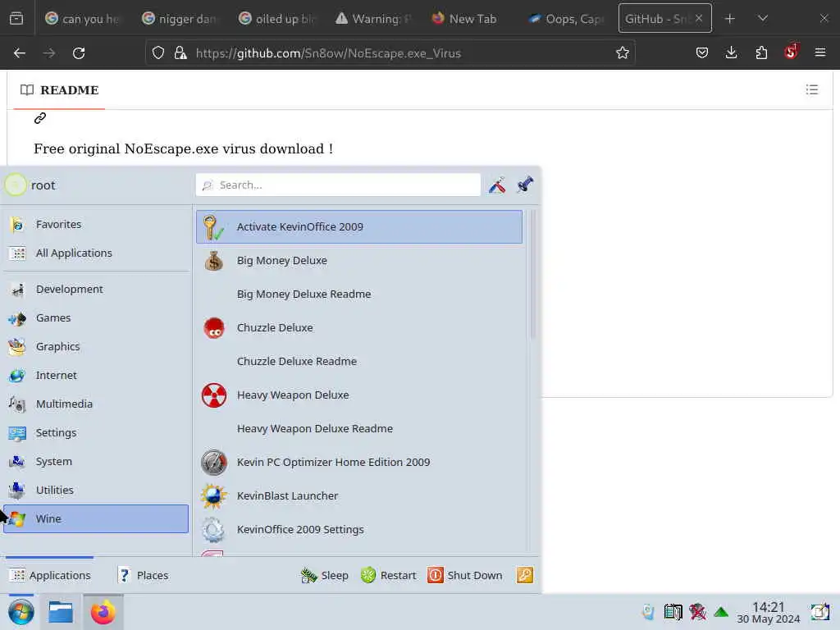The width and height of the screenshot is (840, 630).
Task: Pin the launcher open with pushpin
Action: click(525, 185)
